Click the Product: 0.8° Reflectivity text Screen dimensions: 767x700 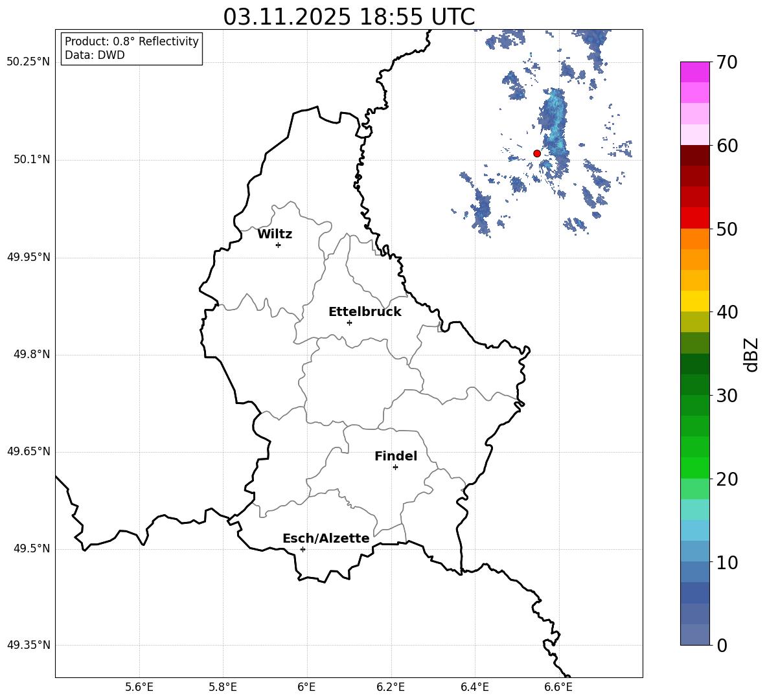[132, 41]
